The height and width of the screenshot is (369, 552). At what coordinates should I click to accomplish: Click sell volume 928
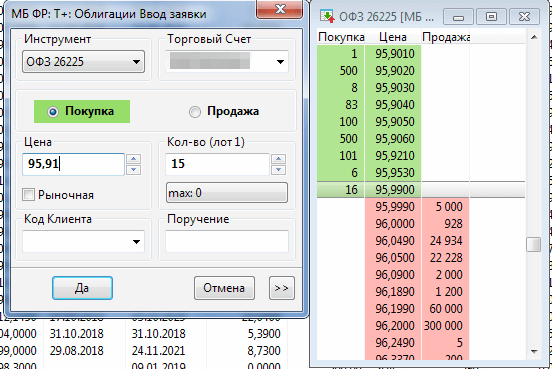pos(453,224)
